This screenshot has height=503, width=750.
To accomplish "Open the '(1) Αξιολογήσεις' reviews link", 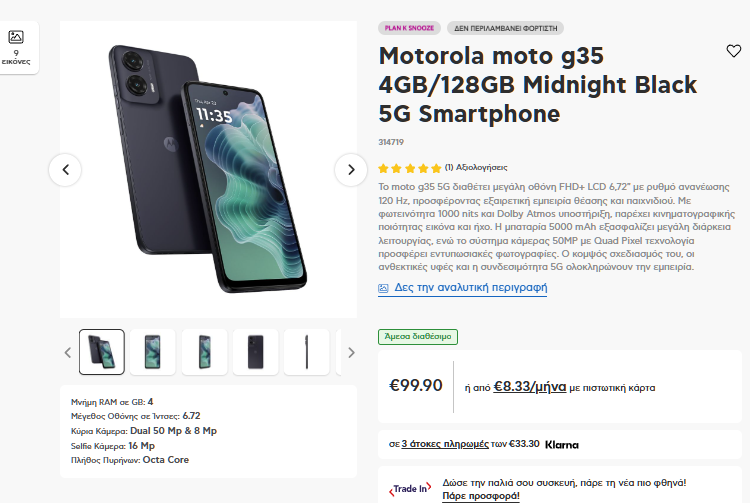I will pos(476,168).
